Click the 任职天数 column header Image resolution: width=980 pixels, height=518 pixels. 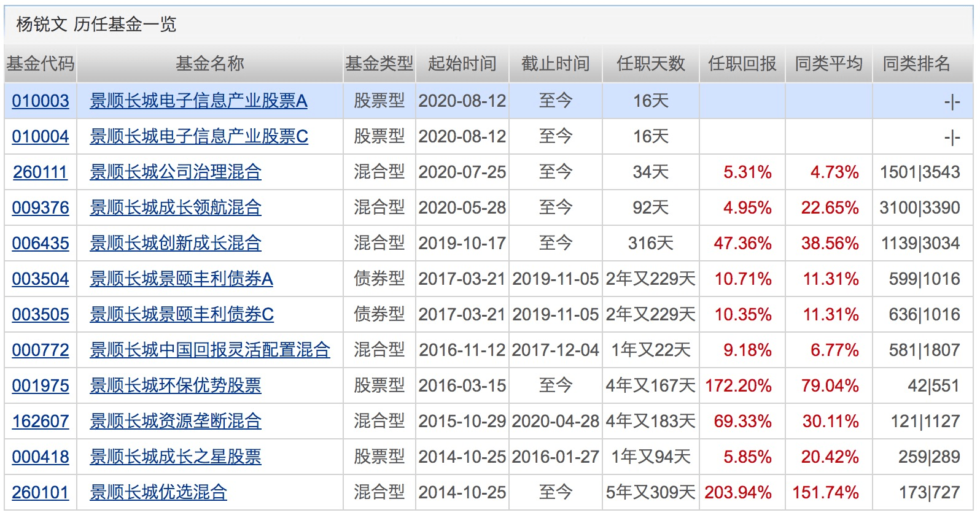point(651,64)
